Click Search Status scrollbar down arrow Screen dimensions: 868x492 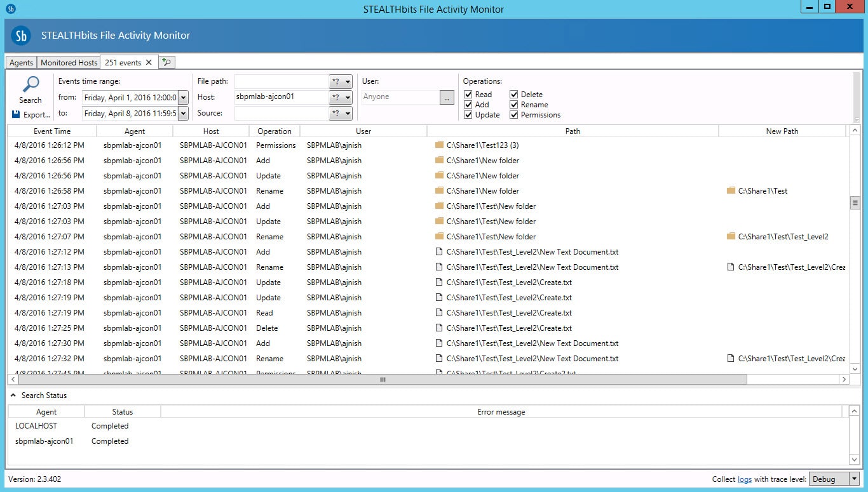click(x=855, y=460)
